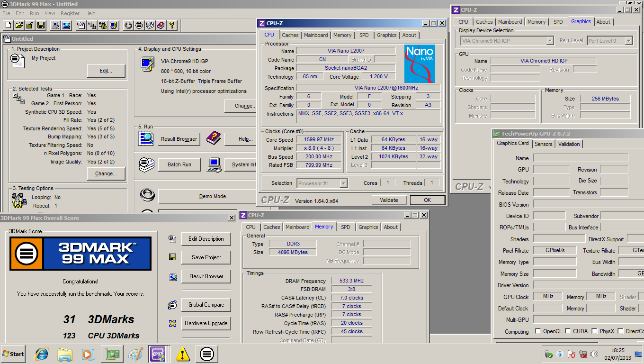
Task: Toggle the PhysX checkbox in GPU-Z
Action: 594,331
